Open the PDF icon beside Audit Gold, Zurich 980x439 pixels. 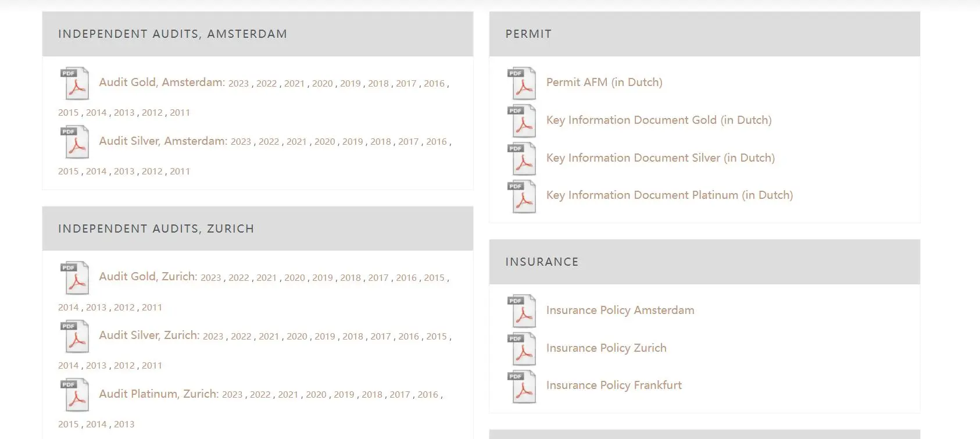(x=75, y=278)
